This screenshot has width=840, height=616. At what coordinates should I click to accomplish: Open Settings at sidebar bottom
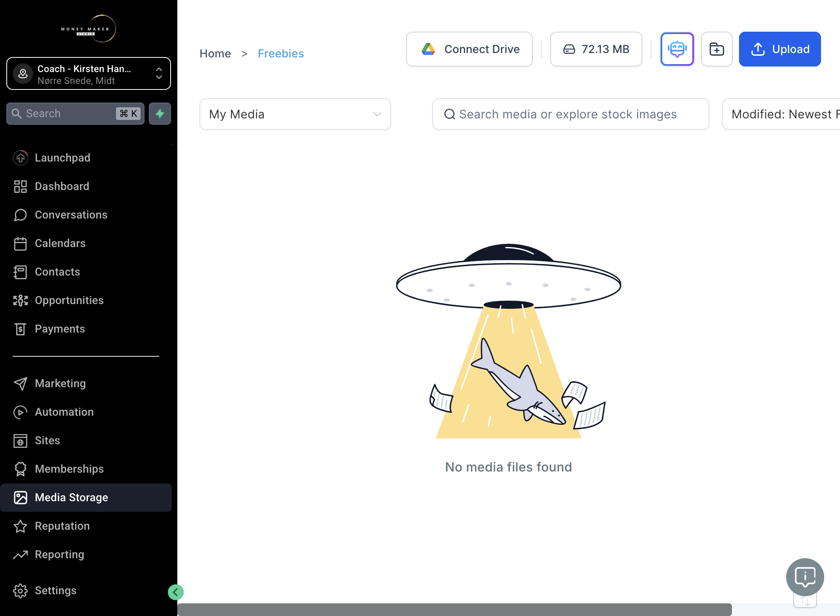[x=86, y=590]
